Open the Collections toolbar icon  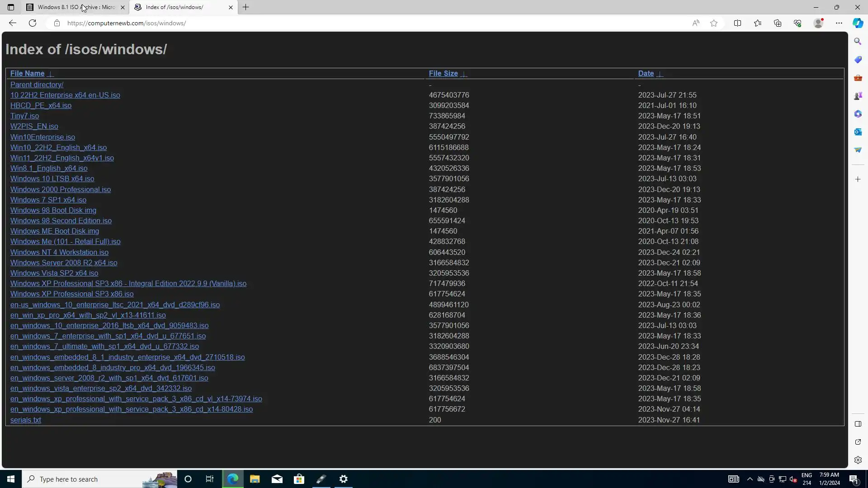coord(778,23)
